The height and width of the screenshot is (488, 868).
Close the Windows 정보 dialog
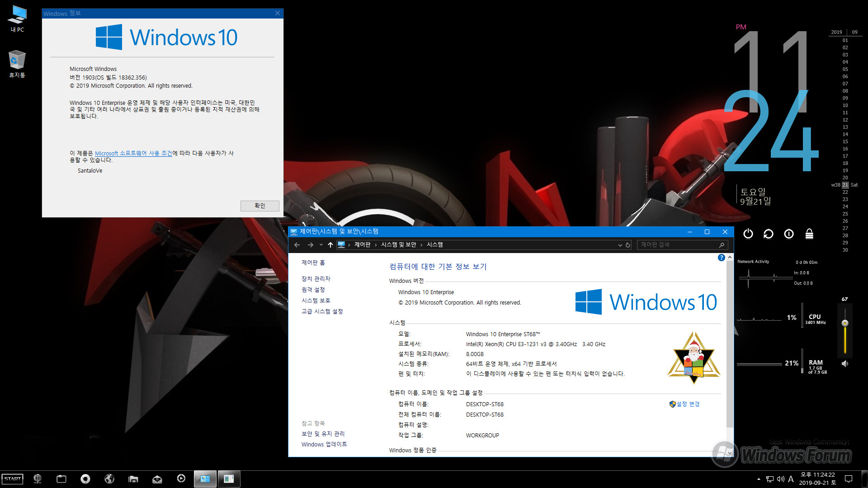[278, 13]
